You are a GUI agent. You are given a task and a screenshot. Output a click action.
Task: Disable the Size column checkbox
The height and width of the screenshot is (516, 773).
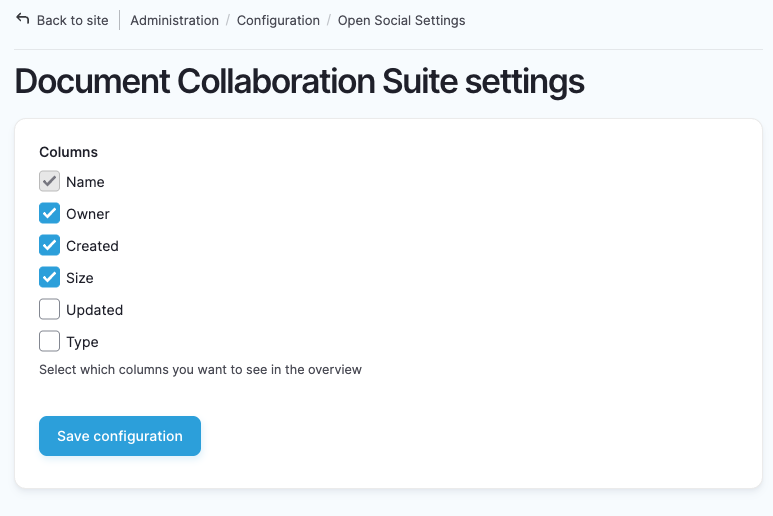[49, 277]
